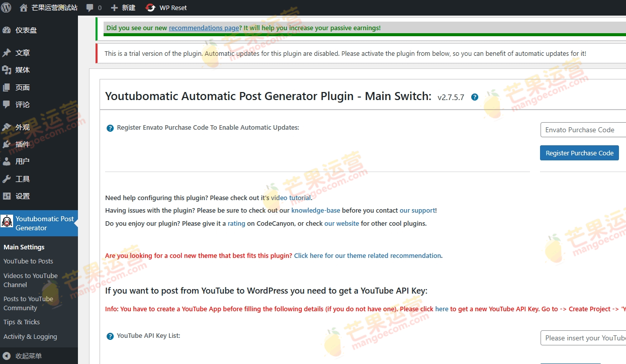Open the Youtubomatic Post Generator menu
This screenshot has width=626, height=364.
(x=39, y=223)
